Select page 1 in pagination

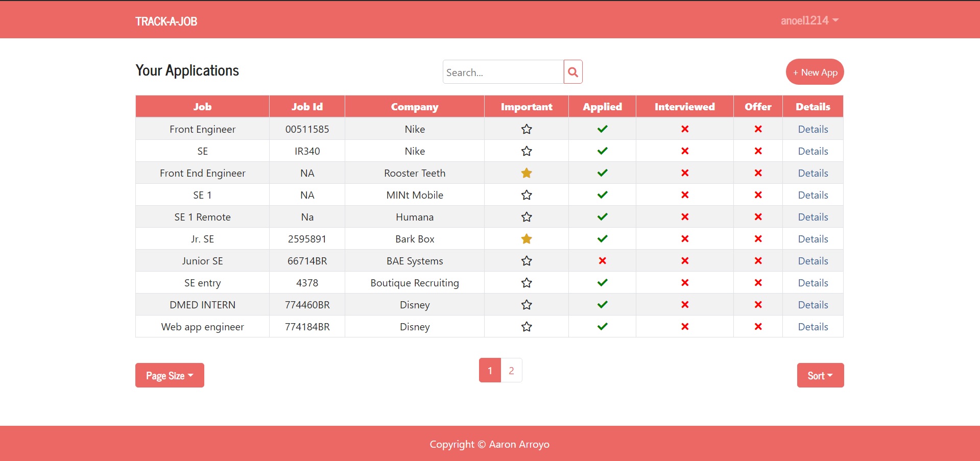click(x=490, y=370)
